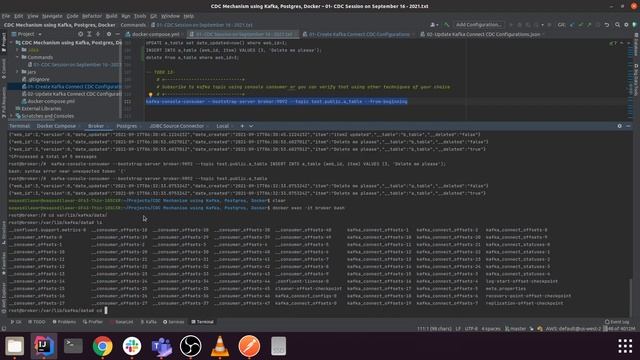Open the Tools menu

(140, 16)
